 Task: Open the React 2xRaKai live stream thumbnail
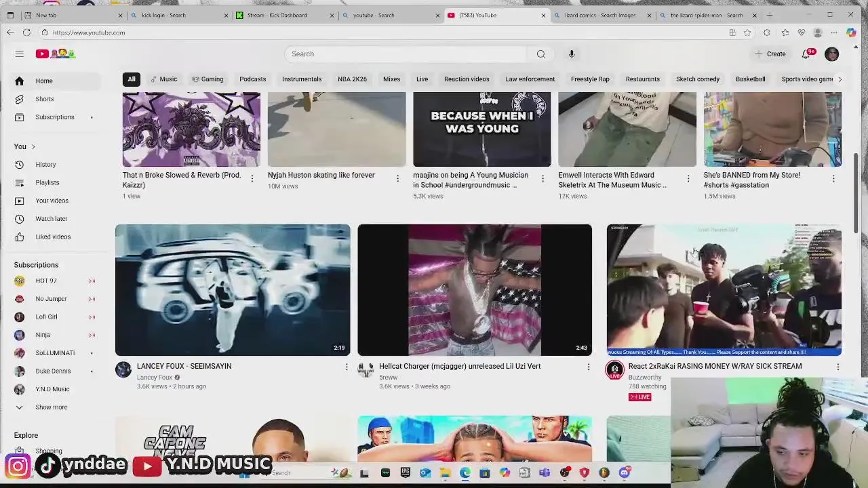(724, 290)
